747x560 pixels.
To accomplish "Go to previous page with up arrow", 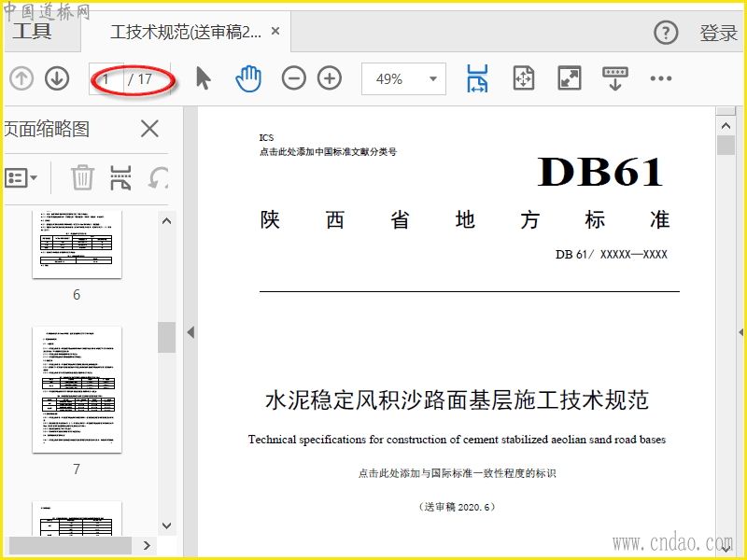I will tap(21, 78).
